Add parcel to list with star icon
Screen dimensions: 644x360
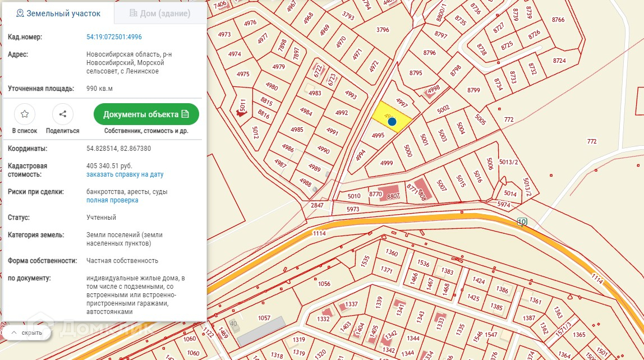[x=25, y=114]
